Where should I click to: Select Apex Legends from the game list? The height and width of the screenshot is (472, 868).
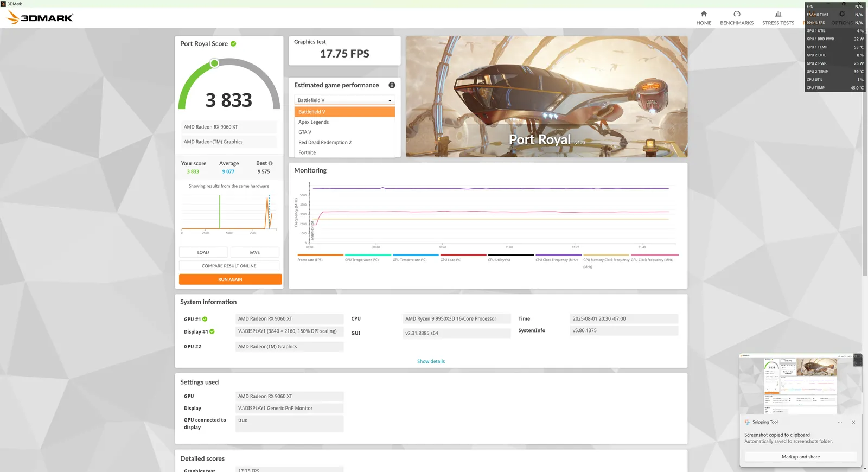pos(314,122)
